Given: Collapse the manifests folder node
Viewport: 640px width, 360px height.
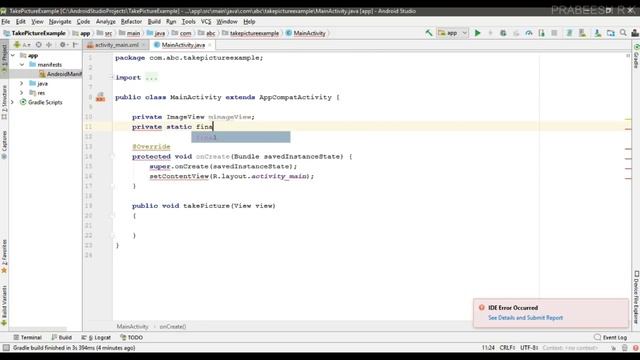Looking at the screenshot, I should 22,64.
